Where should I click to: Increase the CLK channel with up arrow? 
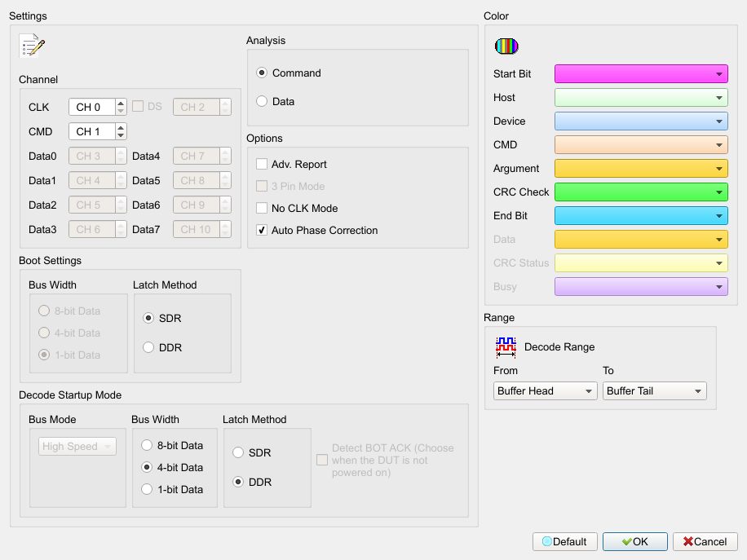[121, 103]
